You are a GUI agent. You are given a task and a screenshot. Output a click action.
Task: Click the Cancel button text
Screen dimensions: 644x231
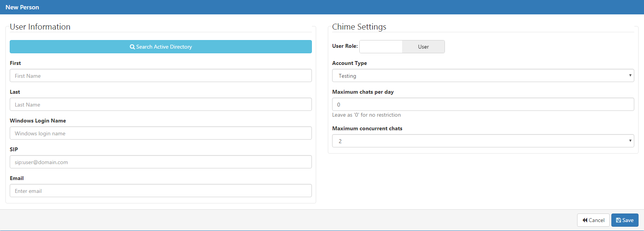tap(597, 220)
